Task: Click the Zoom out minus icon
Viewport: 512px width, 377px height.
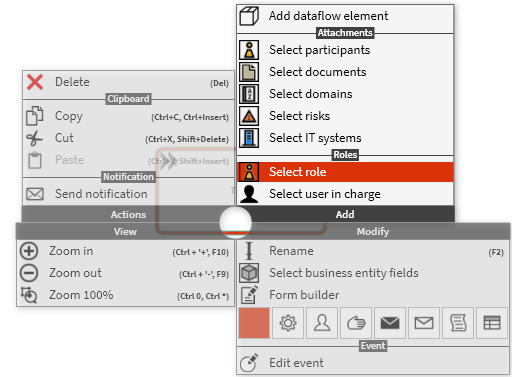Action: point(29,273)
